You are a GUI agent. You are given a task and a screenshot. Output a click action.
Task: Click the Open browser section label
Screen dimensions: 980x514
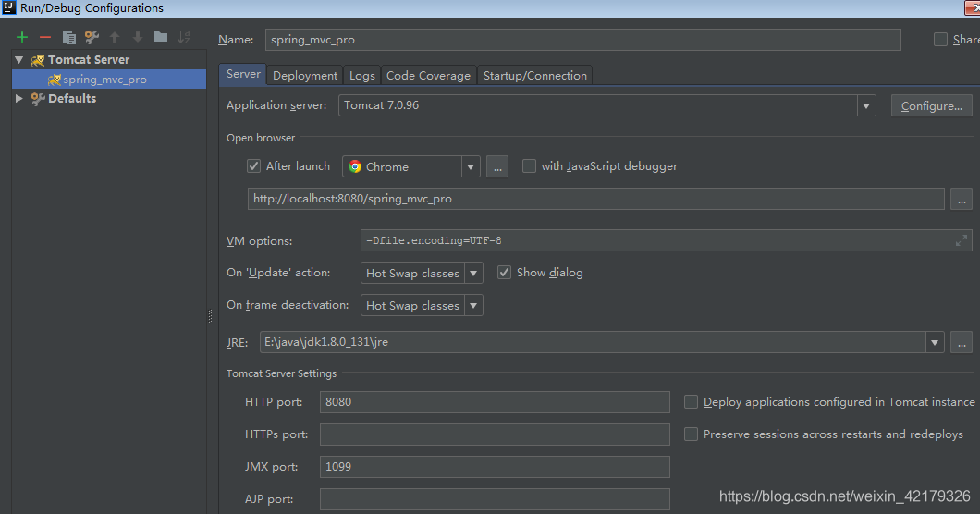point(261,138)
